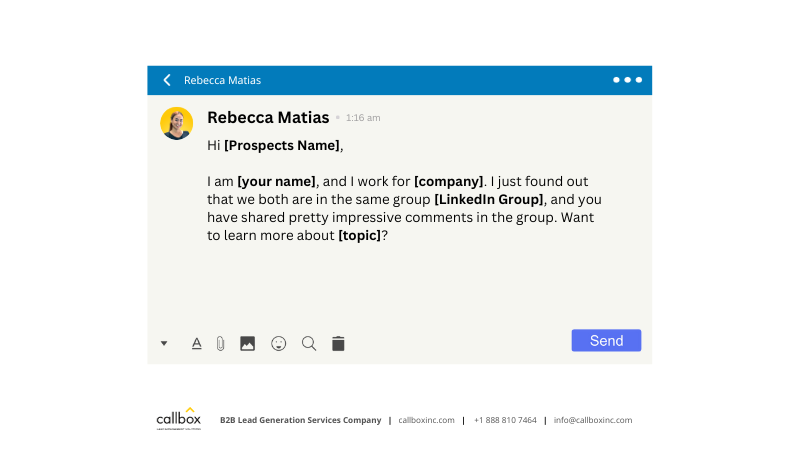The image size is (800, 450).
Task: Open Rebecca Matias profile avatar
Action: click(x=177, y=123)
